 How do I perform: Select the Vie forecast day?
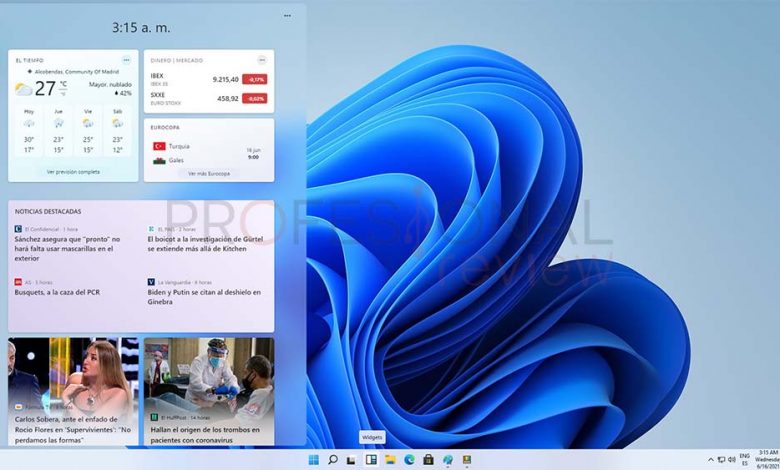[88, 130]
